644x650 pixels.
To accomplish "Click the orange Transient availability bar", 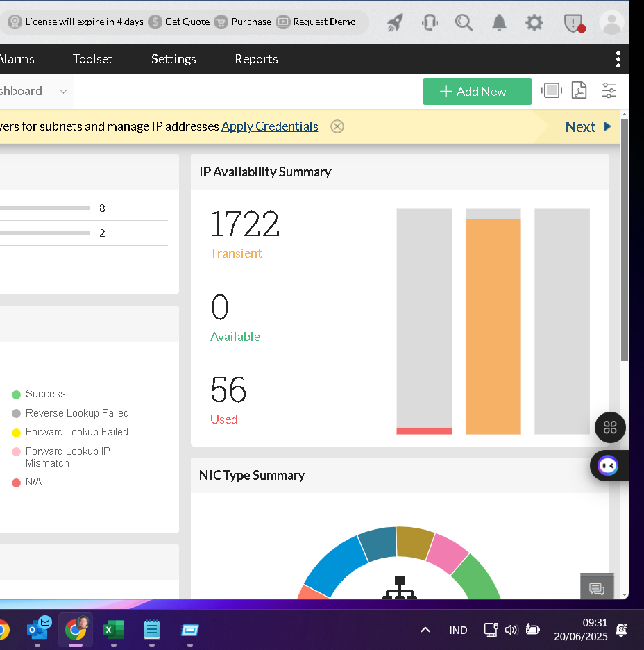I will point(493,326).
